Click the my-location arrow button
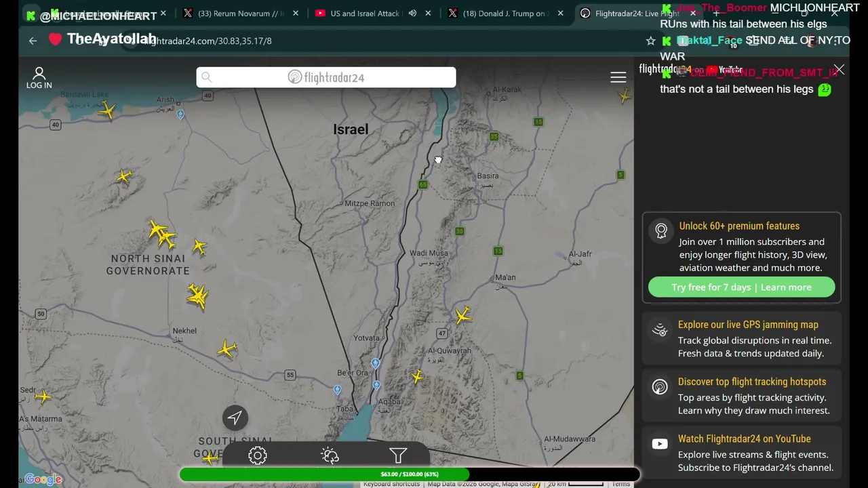The height and width of the screenshot is (488, 868). click(x=235, y=418)
